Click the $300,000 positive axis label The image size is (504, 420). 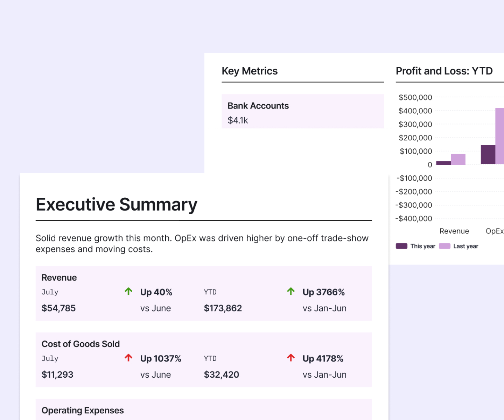[x=415, y=124]
